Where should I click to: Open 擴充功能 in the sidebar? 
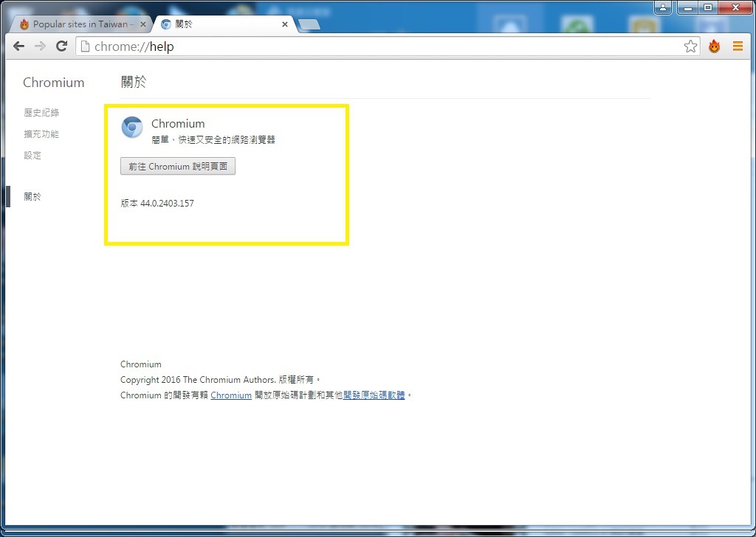point(41,134)
